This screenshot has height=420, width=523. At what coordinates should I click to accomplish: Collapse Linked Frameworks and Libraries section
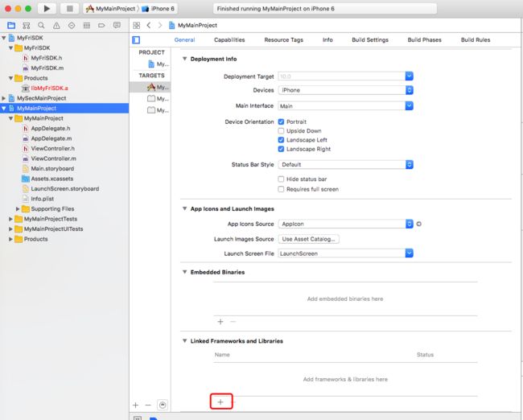(x=184, y=340)
